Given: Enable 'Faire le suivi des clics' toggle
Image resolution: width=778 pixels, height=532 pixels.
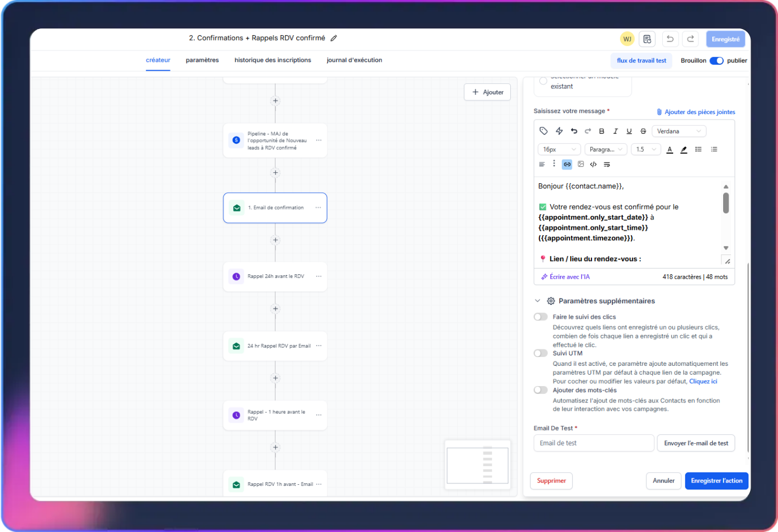Looking at the screenshot, I should coord(540,317).
